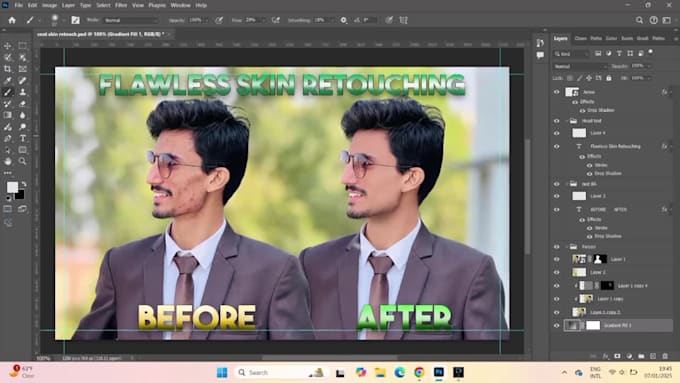Open the brush preset picker dropdown
Viewport: 680px width, 383px height.
pos(63,20)
